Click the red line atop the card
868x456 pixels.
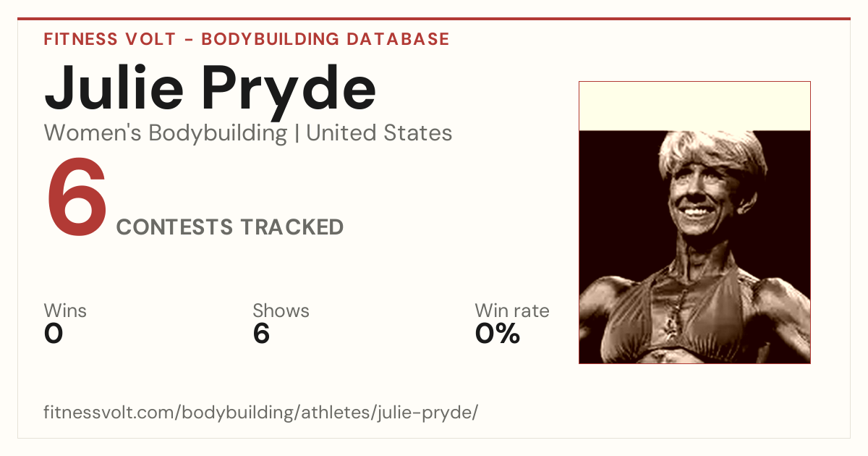coord(434,19)
